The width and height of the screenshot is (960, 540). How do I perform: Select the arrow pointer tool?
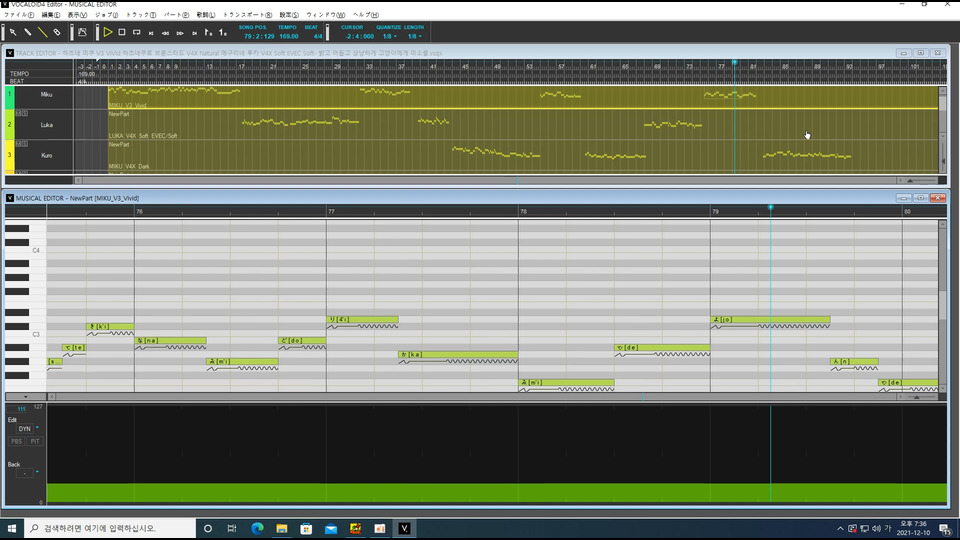(x=13, y=32)
